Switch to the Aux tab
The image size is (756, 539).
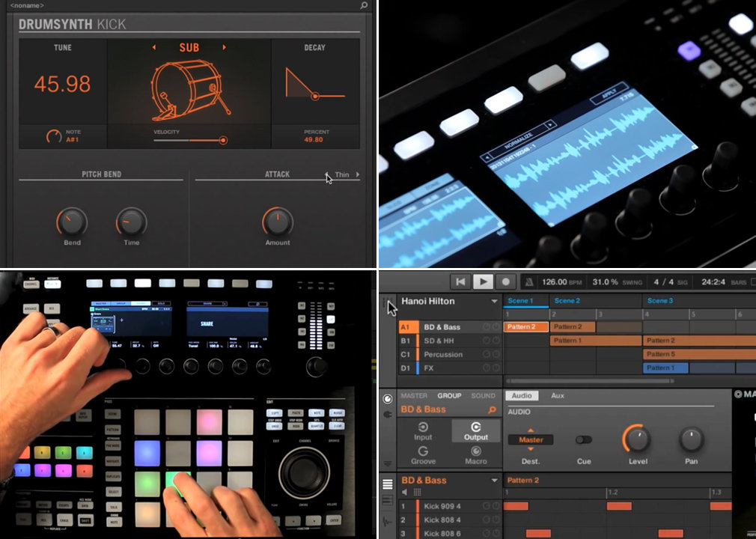[558, 395]
